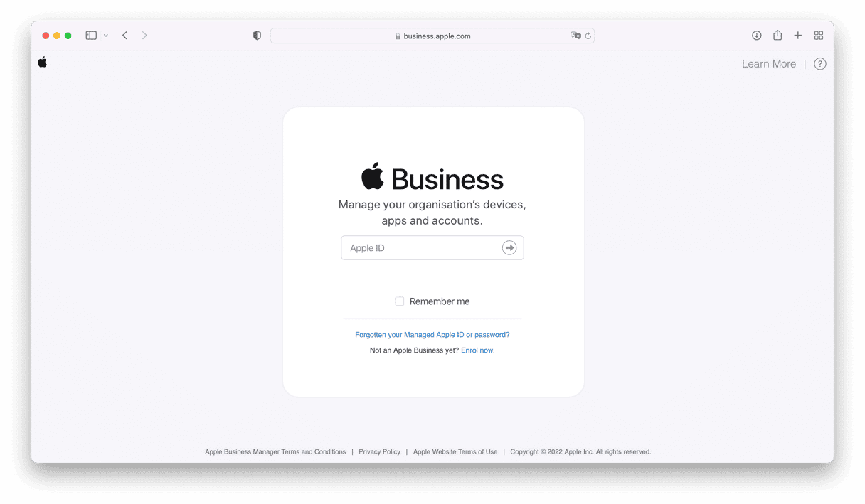Screen dimensions: 865x504
Task: Open a new tab with plus icon
Action: coord(798,36)
